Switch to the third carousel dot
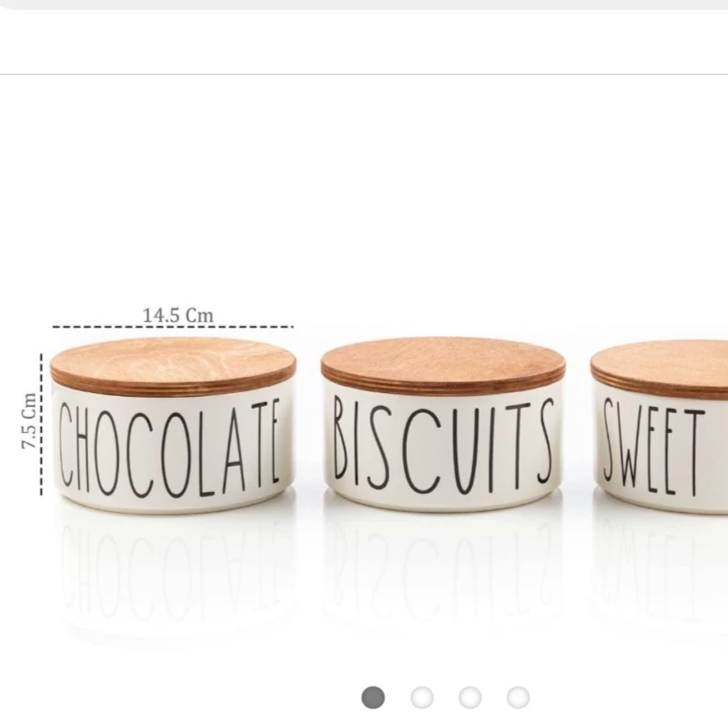The width and height of the screenshot is (728, 728). pos(470,697)
